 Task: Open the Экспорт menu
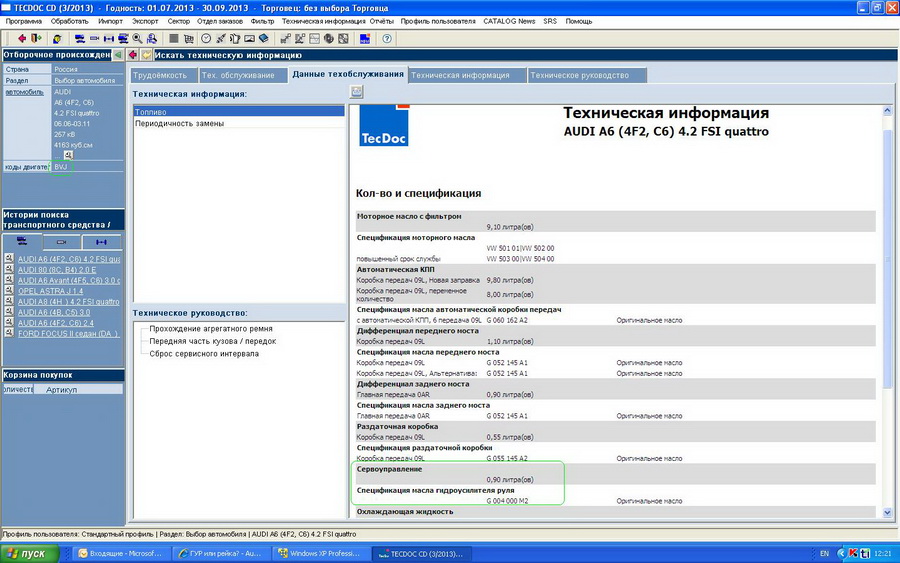(145, 21)
